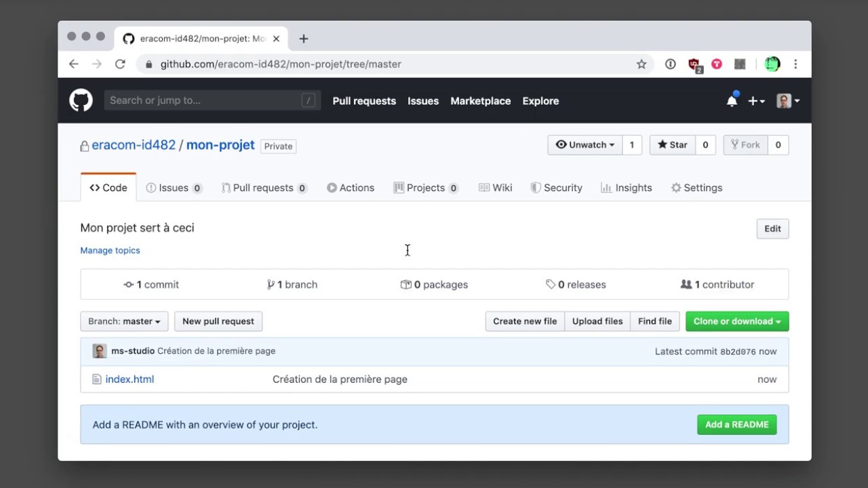Open Pull requests in top navigation
Viewport: 868px width, 488px height.
point(364,101)
